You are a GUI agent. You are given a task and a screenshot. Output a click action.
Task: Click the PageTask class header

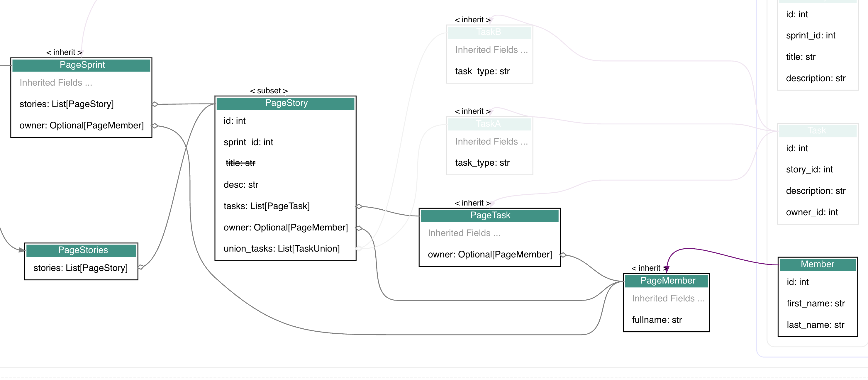point(490,215)
